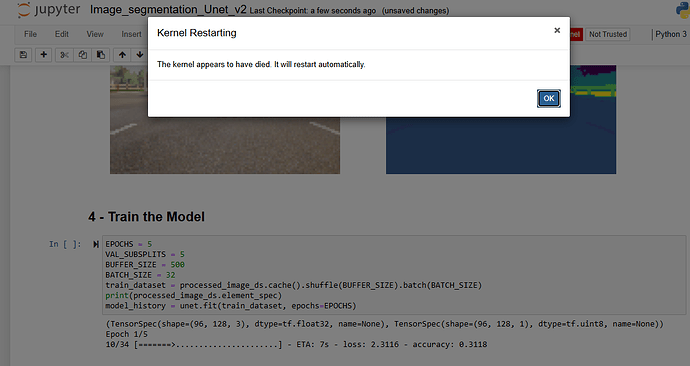Click the training code cell input
Image resolution: width=690 pixels, height=366 pixels.
point(394,275)
